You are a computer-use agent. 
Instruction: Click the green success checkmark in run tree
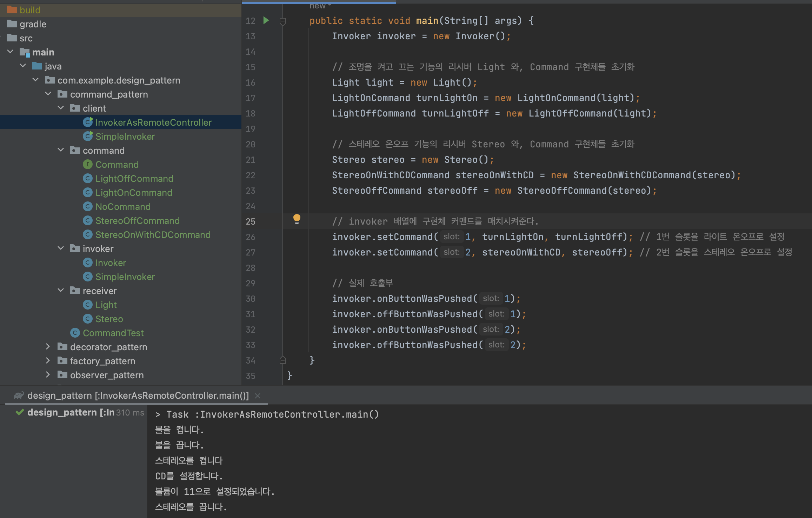(x=20, y=412)
